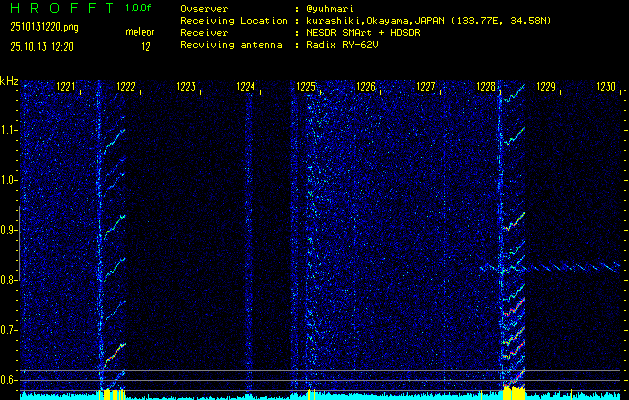Screen dimensions: 629x400
Task: Click the HROFFT title text
Action: pos(61,8)
